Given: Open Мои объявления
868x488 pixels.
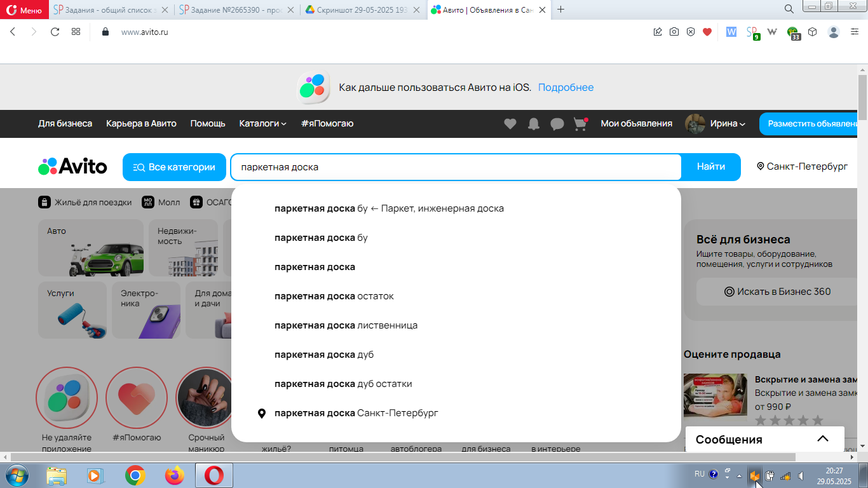Looking at the screenshot, I should 637,123.
